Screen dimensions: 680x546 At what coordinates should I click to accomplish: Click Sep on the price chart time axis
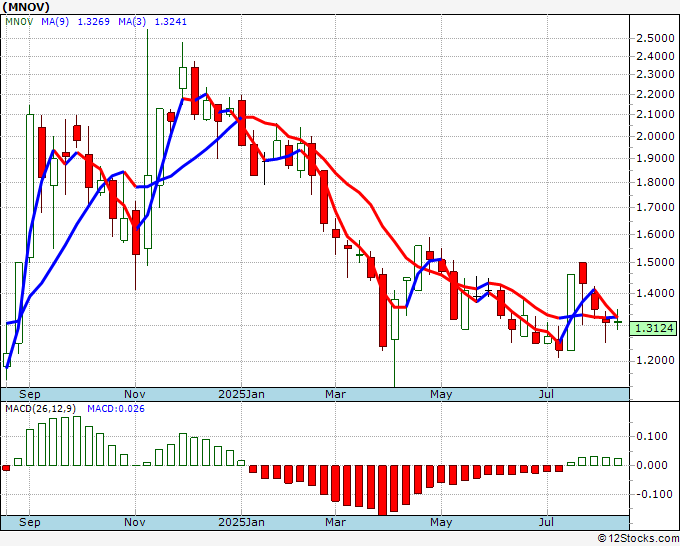tap(29, 394)
